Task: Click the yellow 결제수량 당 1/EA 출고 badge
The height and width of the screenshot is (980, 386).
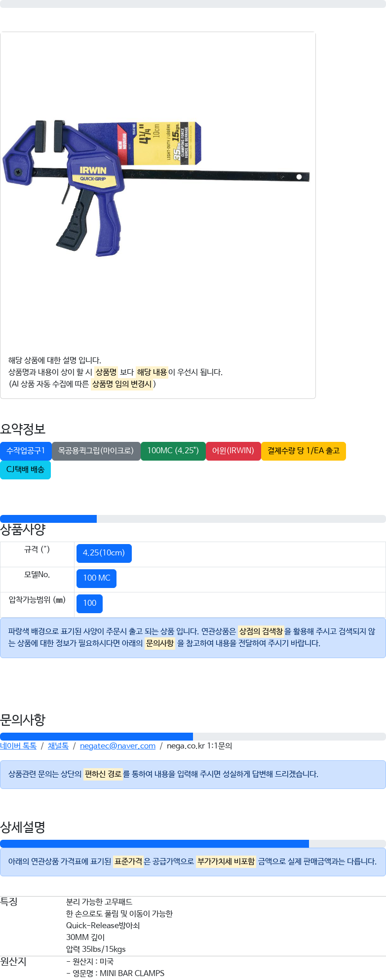Action: pos(304,451)
